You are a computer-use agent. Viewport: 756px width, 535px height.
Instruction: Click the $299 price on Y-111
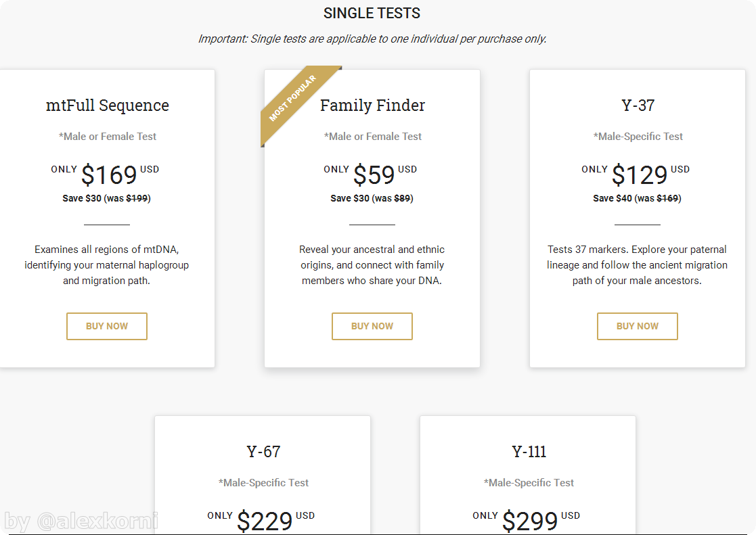tap(529, 521)
